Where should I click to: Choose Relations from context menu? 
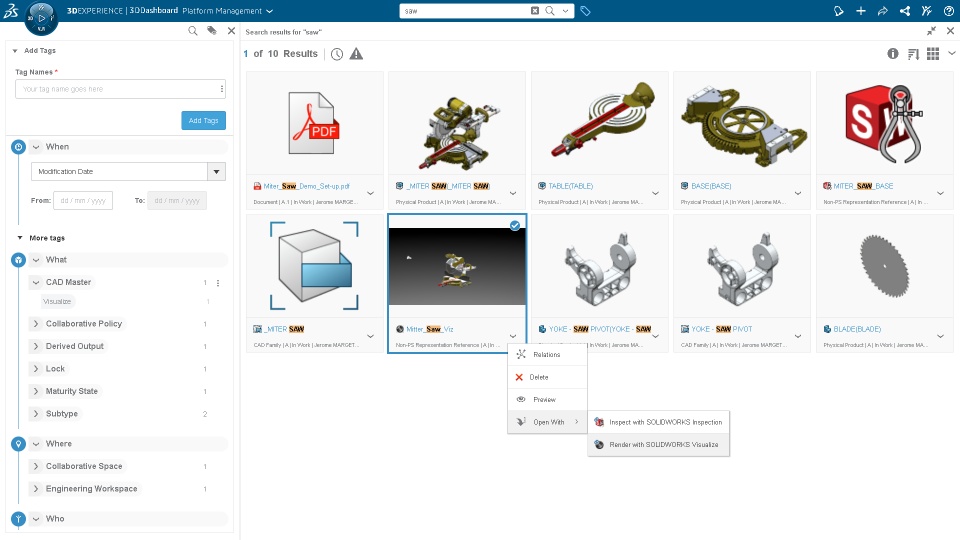tap(547, 354)
